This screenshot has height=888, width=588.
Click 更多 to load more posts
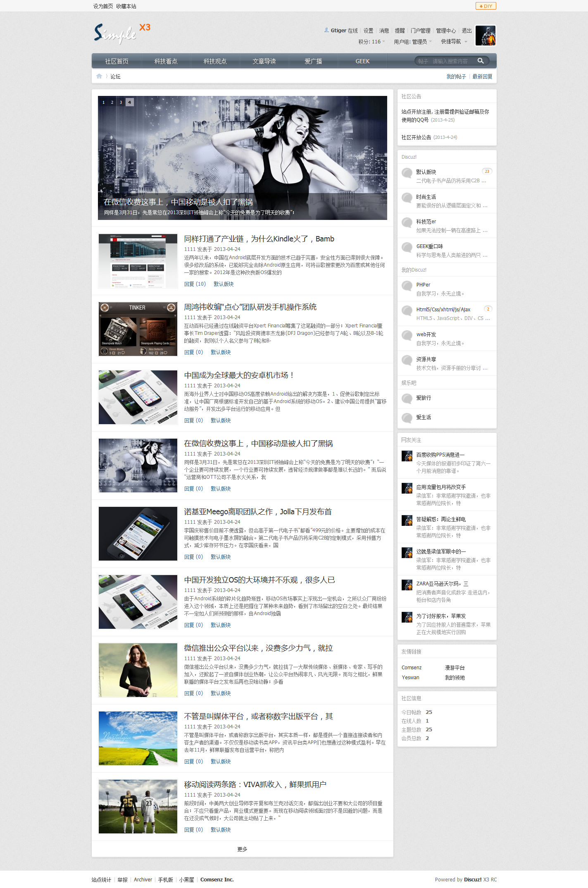(x=242, y=849)
